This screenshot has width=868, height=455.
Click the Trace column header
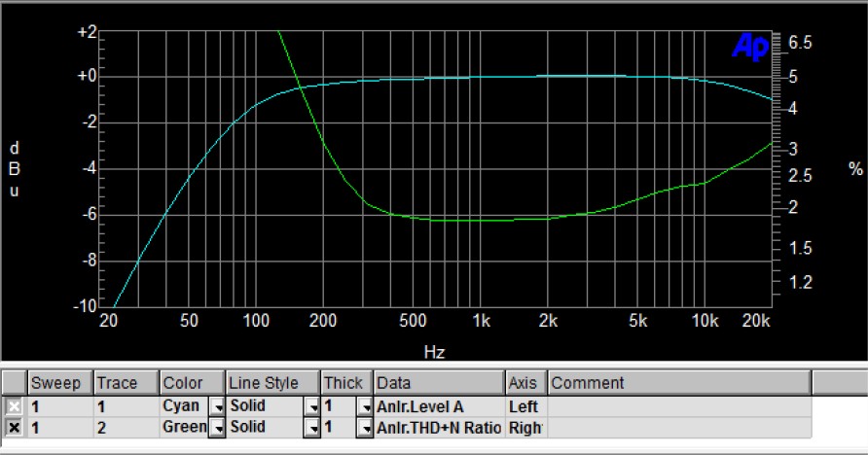[x=127, y=383]
